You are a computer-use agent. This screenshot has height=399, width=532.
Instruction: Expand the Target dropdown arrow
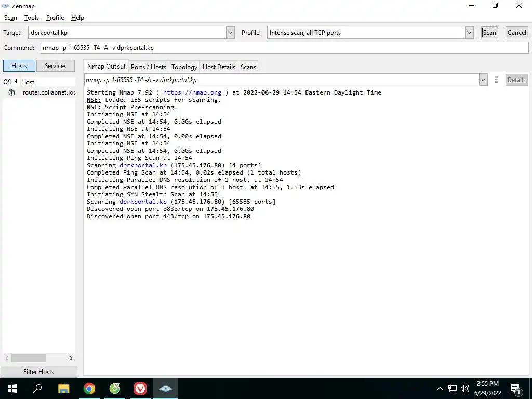(x=230, y=33)
